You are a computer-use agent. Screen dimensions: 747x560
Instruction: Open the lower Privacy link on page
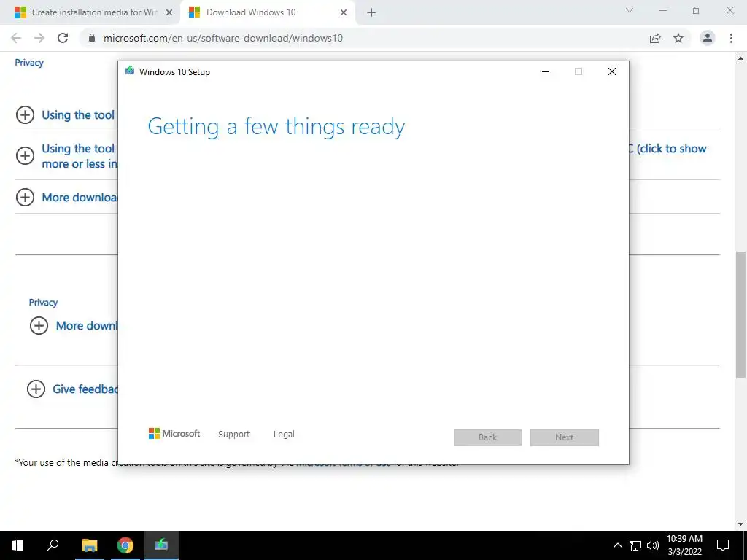(x=43, y=303)
